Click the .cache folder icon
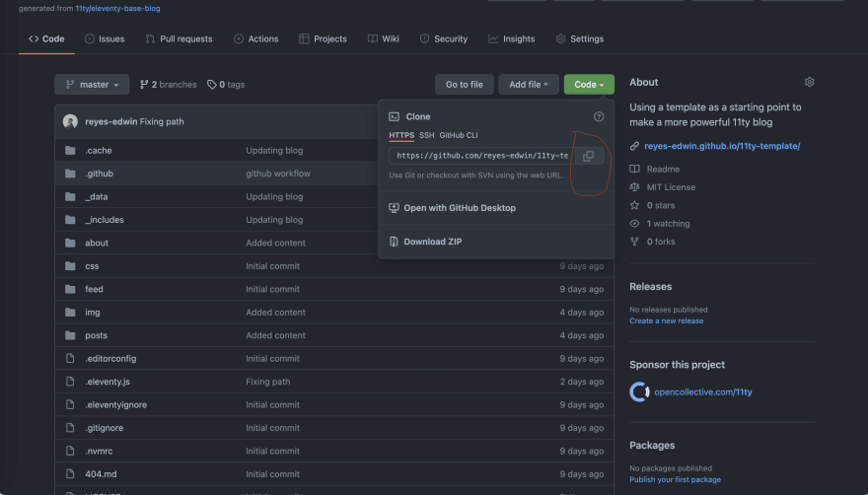 point(70,150)
